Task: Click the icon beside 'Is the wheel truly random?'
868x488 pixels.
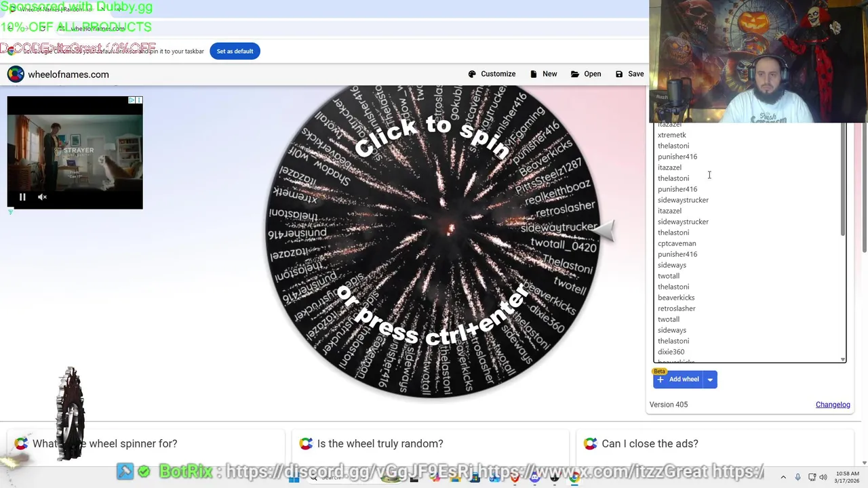Action: [x=307, y=443]
